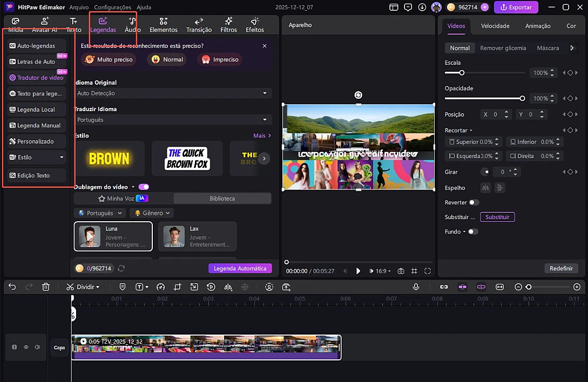Toggle the Dublagem do vídeo switch
Viewport: 588px width, 382px height.
point(144,187)
